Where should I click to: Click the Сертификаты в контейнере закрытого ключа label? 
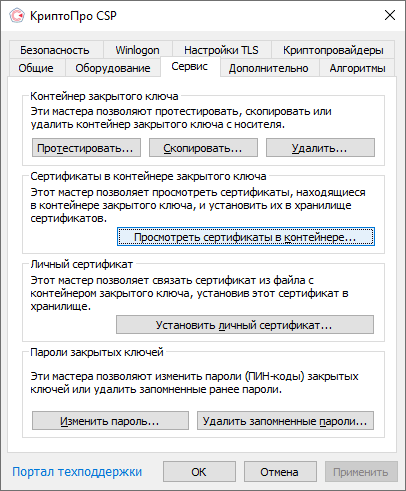coord(148,176)
